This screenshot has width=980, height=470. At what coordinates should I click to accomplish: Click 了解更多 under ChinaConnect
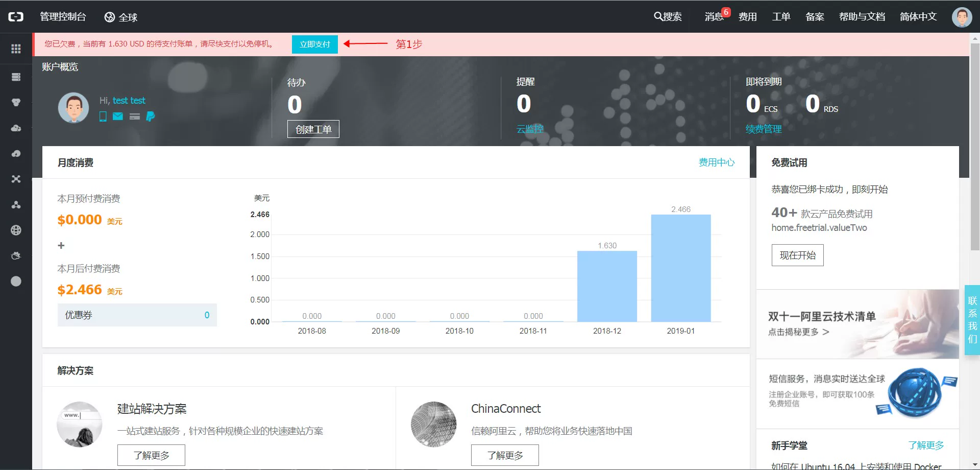[505, 455]
